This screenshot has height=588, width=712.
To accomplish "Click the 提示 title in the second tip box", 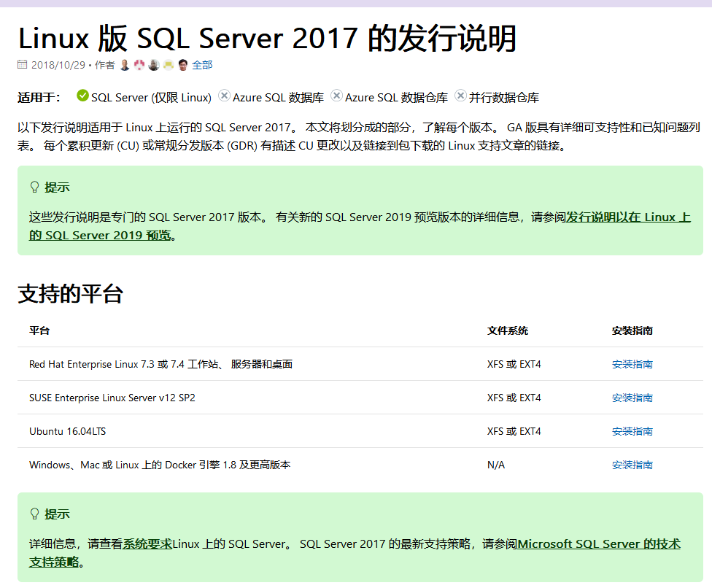I will point(57,514).
